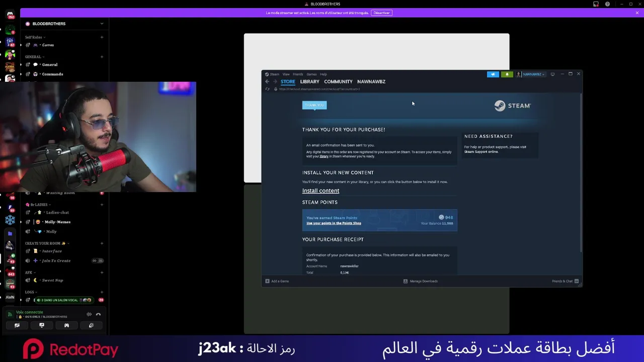This screenshot has height=362, width=644.
Task: Open the NAWNAWBZ profile tab in Steam
Action: click(x=371, y=81)
